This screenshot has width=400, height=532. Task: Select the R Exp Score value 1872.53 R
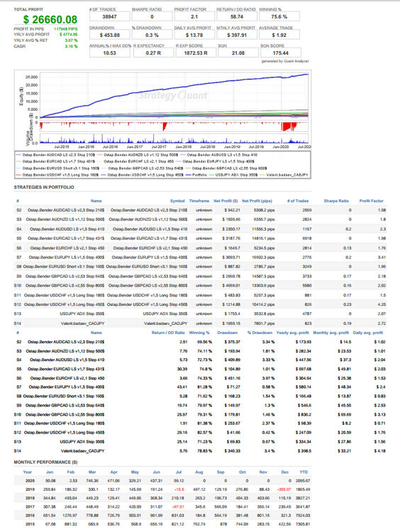pos(196,53)
